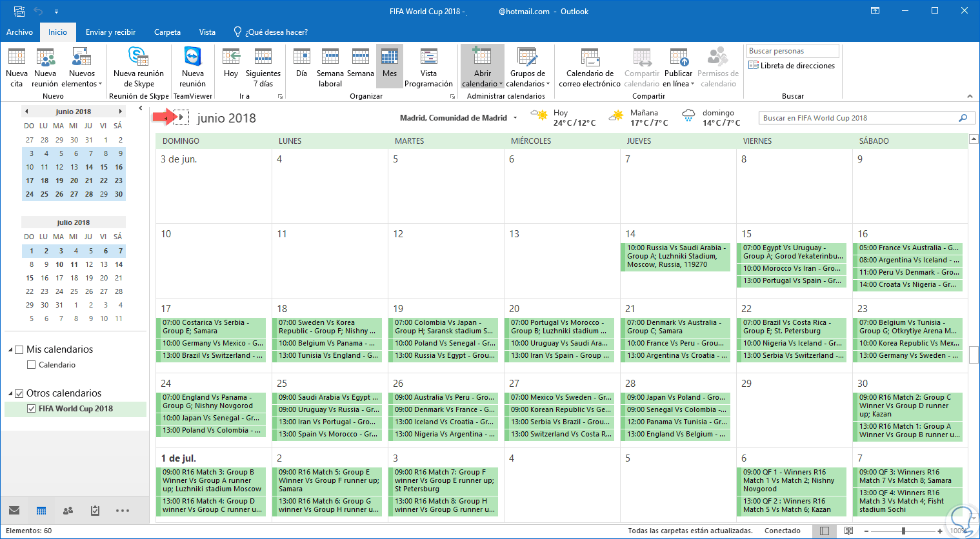Image resolution: width=980 pixels, height=539 pixels.
Task: Uncheck the FIFA World Cup 2018 calendar
Action: click(31, 409)
